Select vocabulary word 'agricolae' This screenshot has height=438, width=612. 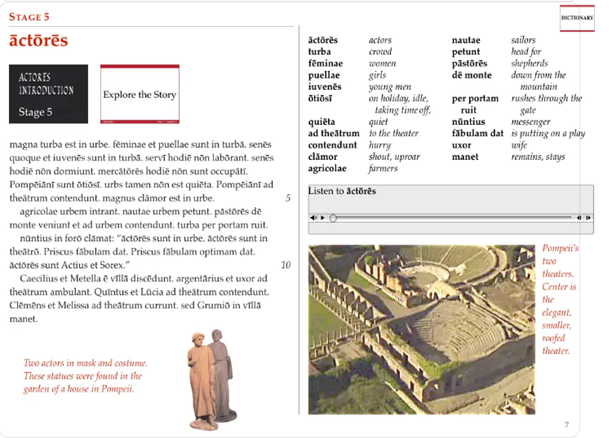click(x=327, y=169)
